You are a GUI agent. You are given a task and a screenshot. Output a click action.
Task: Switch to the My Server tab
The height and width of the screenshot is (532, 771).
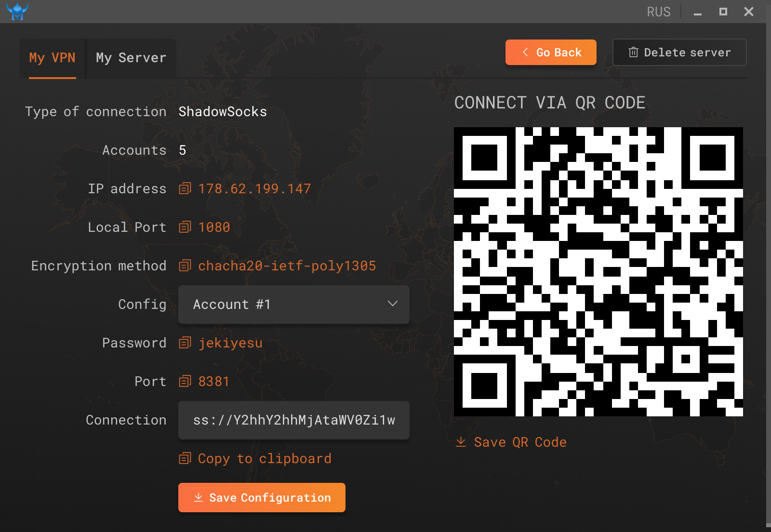131,58
